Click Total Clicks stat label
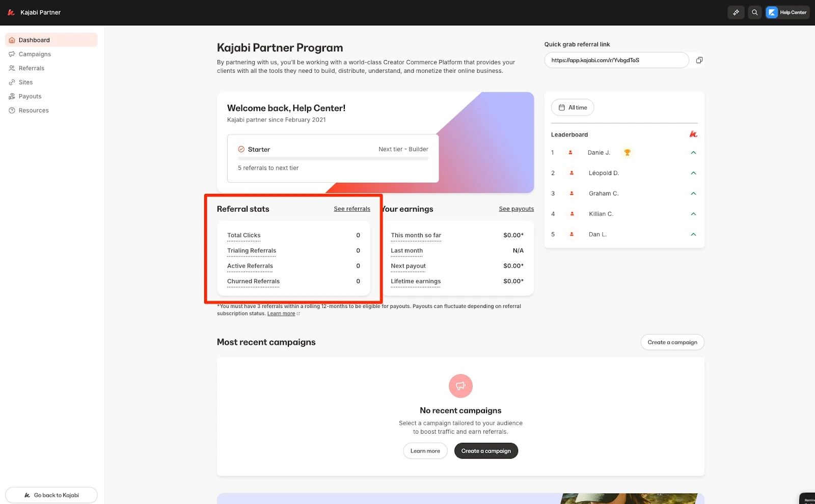The width and height of the screenshot is (815, 504). pyautogui.click(x=244, y=235)
